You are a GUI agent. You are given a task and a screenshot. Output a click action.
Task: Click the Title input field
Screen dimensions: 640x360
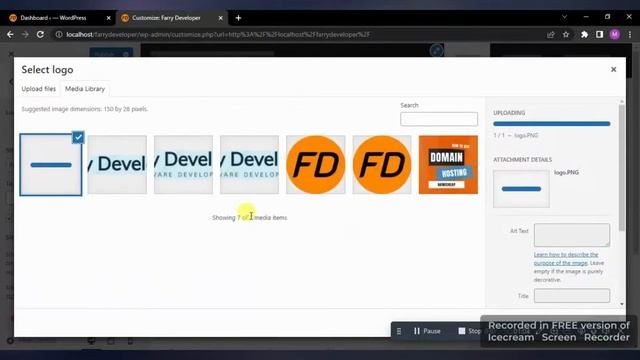click(572, 296)
